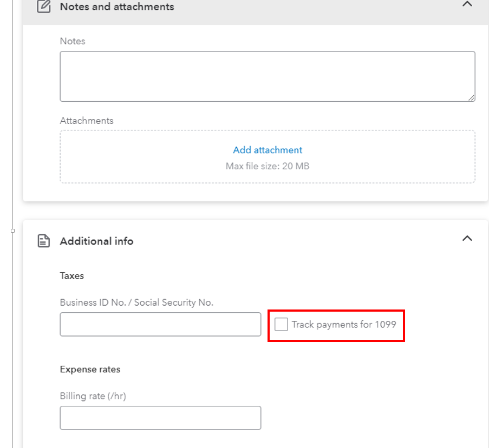The height and width of the screenshot is (448, 489).
Task: Click the "Max file size: 20 MB" text
Action: [268, 166]
